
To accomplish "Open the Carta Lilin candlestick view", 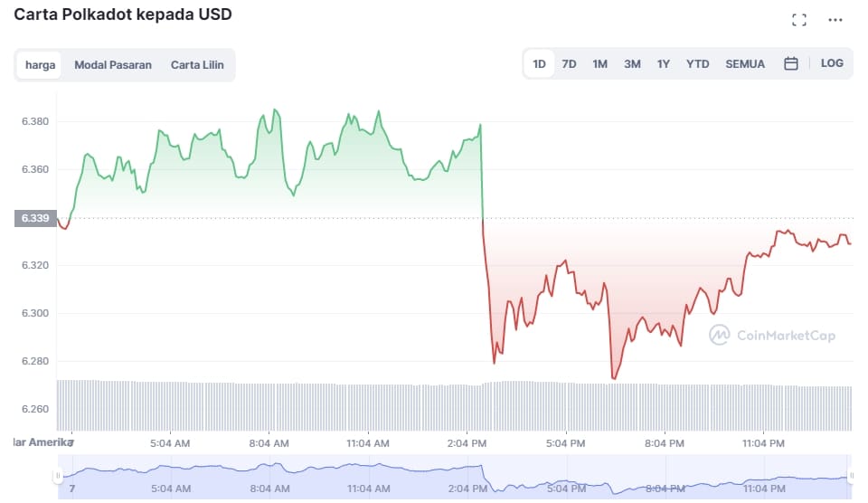I will coord(197,65).
